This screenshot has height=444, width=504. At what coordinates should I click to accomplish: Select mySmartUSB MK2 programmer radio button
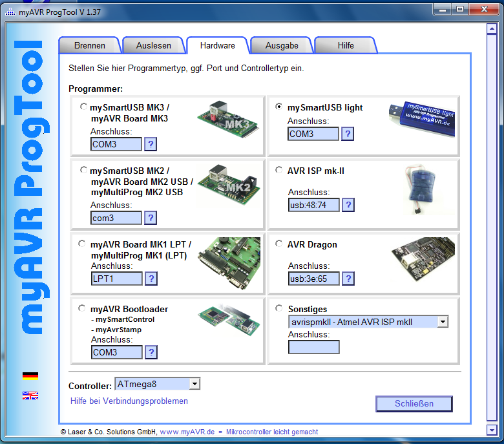(x=83, y=170)
